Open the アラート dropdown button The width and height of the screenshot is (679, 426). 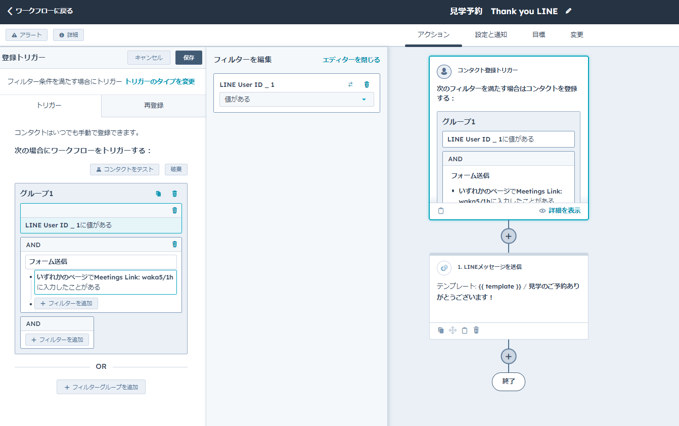click(27, 35)
